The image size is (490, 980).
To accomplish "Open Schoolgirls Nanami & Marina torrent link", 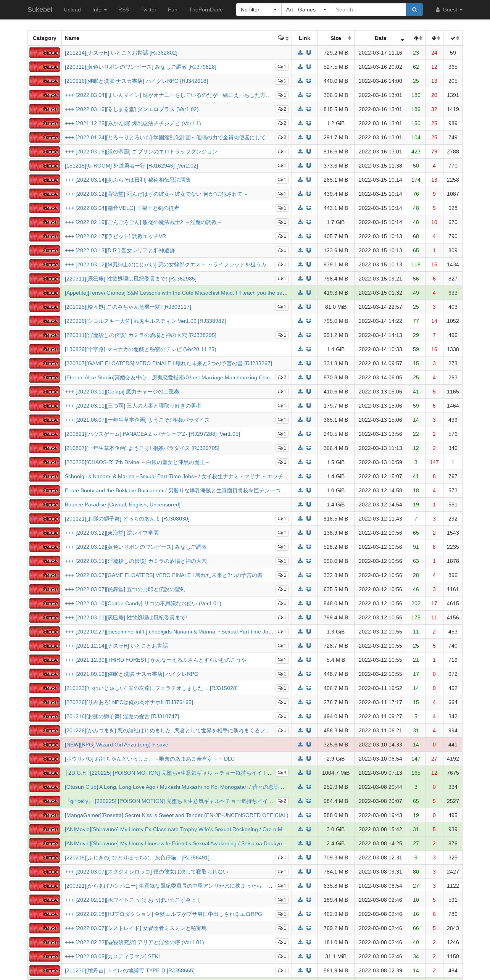I will pyautogui.click(x=176, y=476).
